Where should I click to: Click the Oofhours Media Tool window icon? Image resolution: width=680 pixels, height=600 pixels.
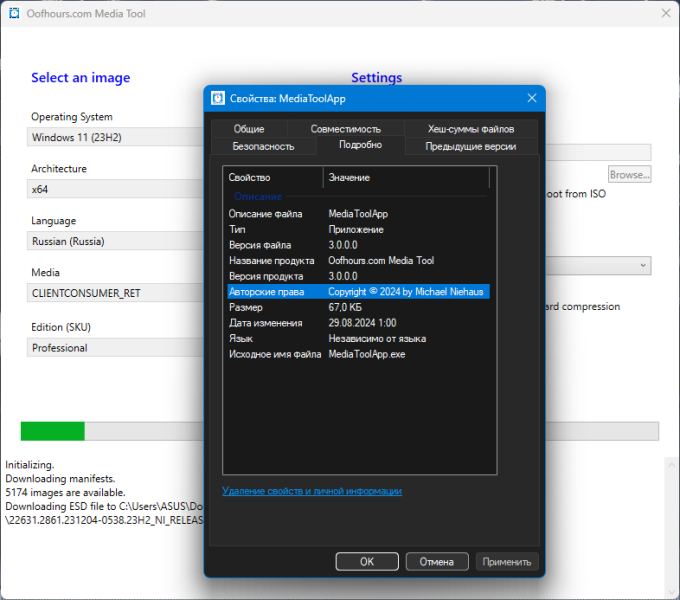(x=14, y=13)
